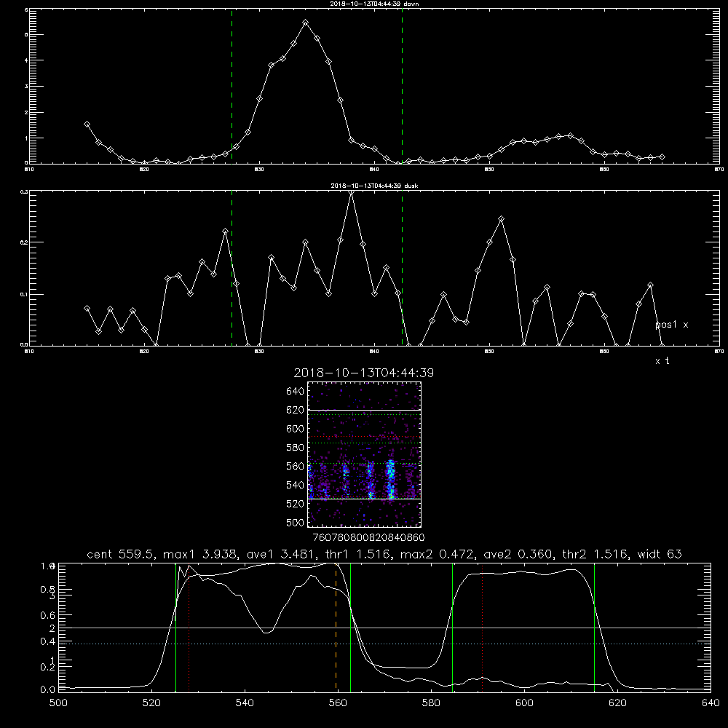Click the image x-axis label string 760780800820840860
Image resolution: width=728 pixels, height=728 pixels.
[x=368, y=537]
